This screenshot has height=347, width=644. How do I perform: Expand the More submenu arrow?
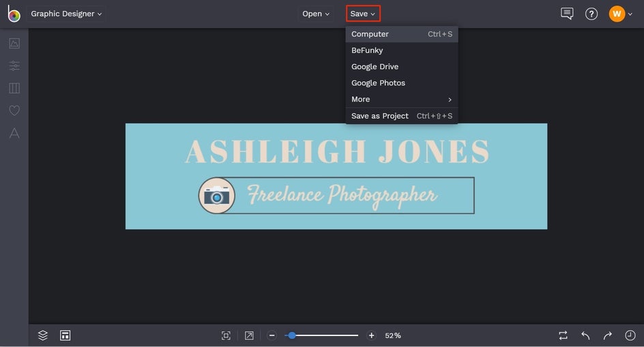click(450, 100)
